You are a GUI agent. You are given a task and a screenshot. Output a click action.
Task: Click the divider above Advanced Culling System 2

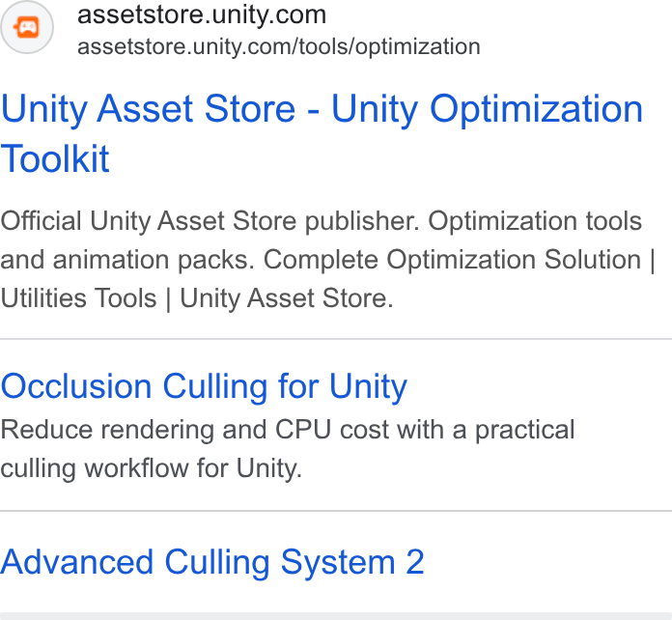[x=336, y=511]
